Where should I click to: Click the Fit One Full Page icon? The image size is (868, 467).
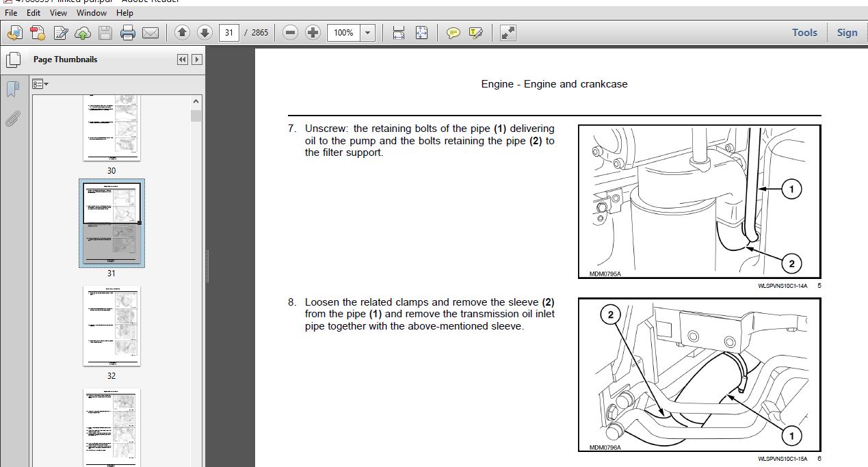[421, 32]
